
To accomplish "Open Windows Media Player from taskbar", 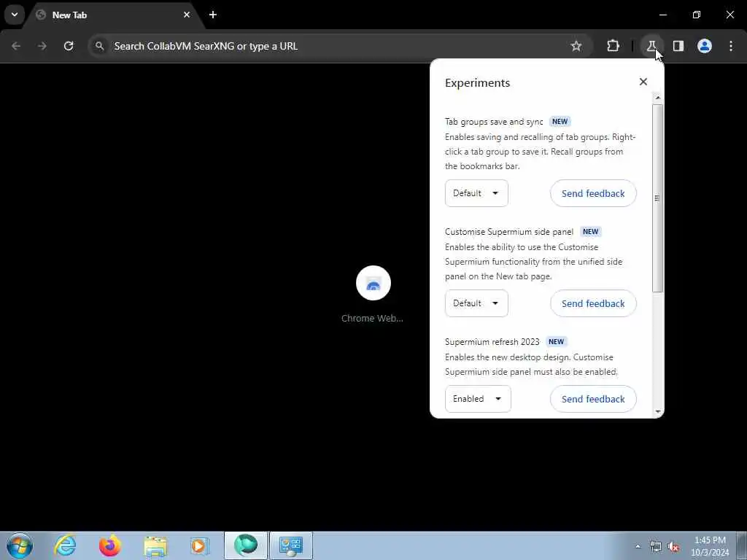I will click(200, 545).
